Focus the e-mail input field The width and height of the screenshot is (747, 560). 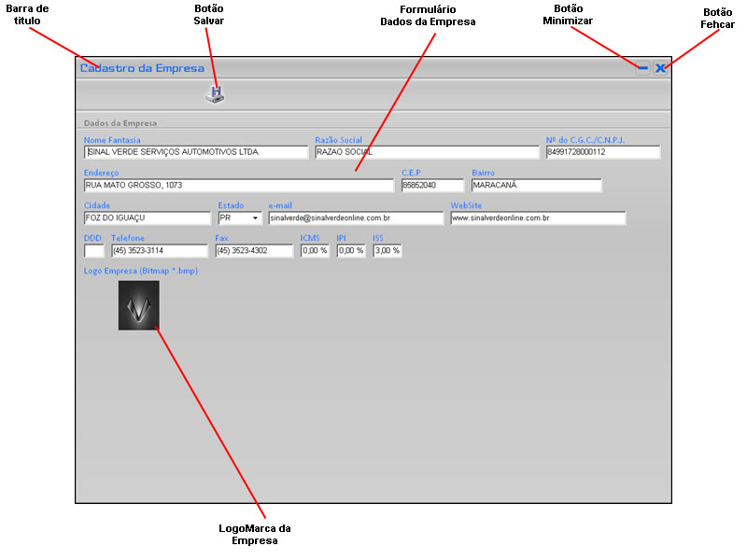point(355,218)
